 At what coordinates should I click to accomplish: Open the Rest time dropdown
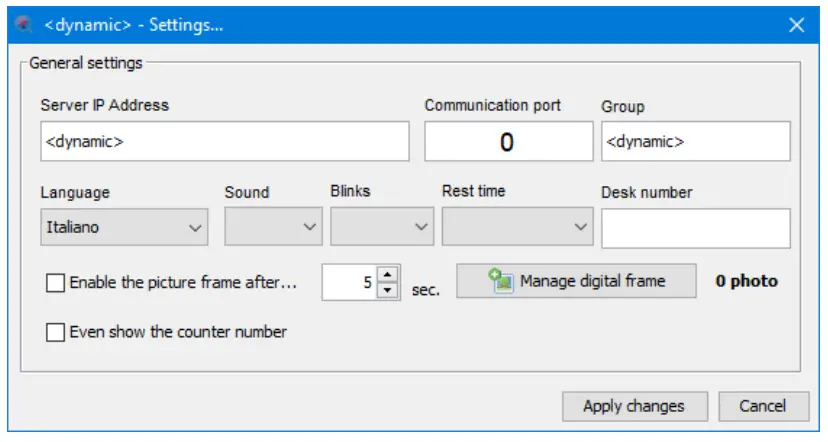[x=518, y=227]
